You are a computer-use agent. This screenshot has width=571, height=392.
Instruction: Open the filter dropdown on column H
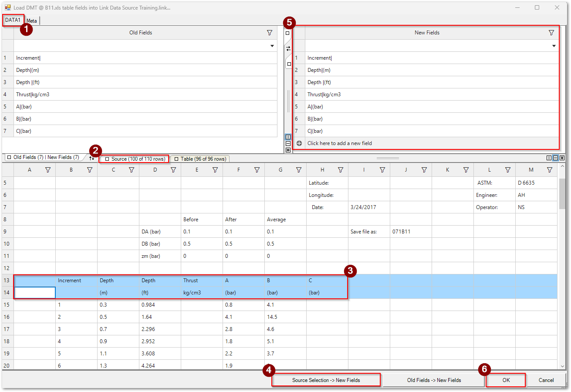click(x=340, y=169)
